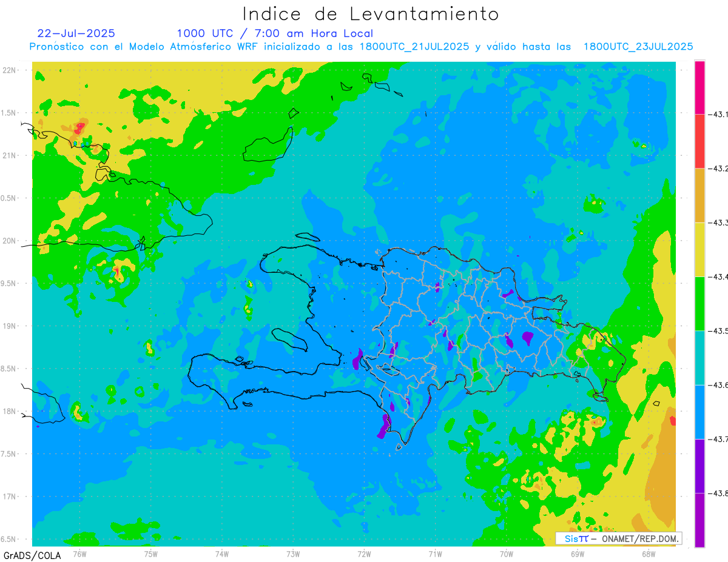Viewport: 728px width, 562px height.
Task: Pick the magenta swatch at the colorbar top
Action: 699,87
